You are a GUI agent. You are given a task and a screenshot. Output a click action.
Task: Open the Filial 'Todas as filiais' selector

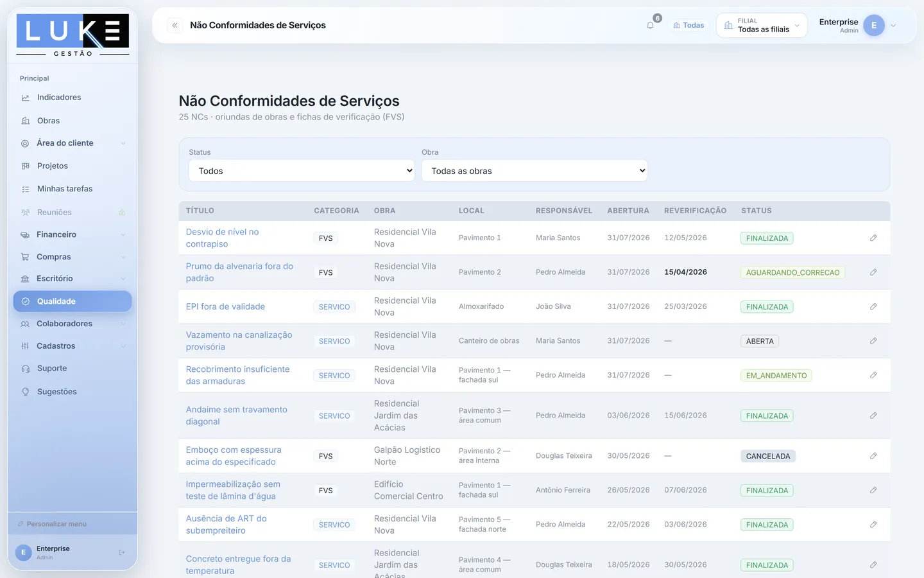762,26
